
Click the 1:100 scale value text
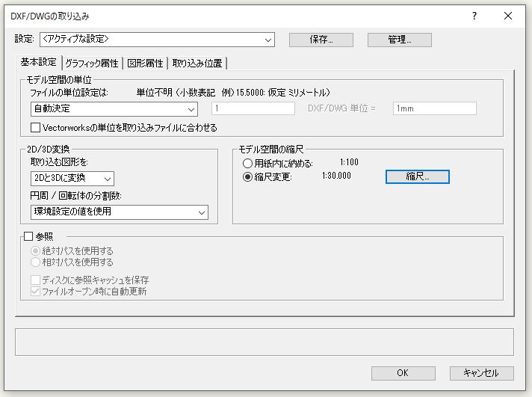point(349,162)
